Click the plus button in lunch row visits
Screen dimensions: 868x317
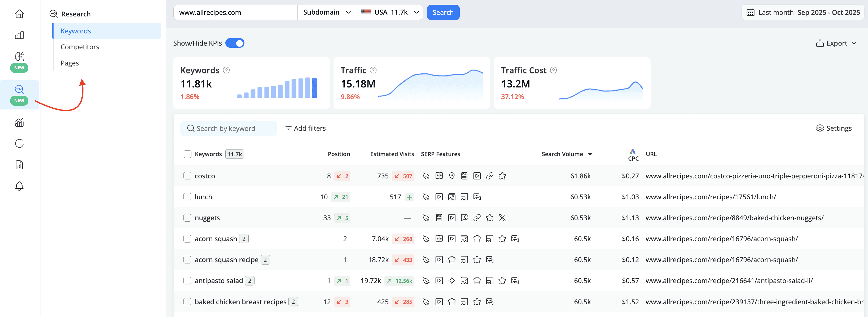pos(409,197)
